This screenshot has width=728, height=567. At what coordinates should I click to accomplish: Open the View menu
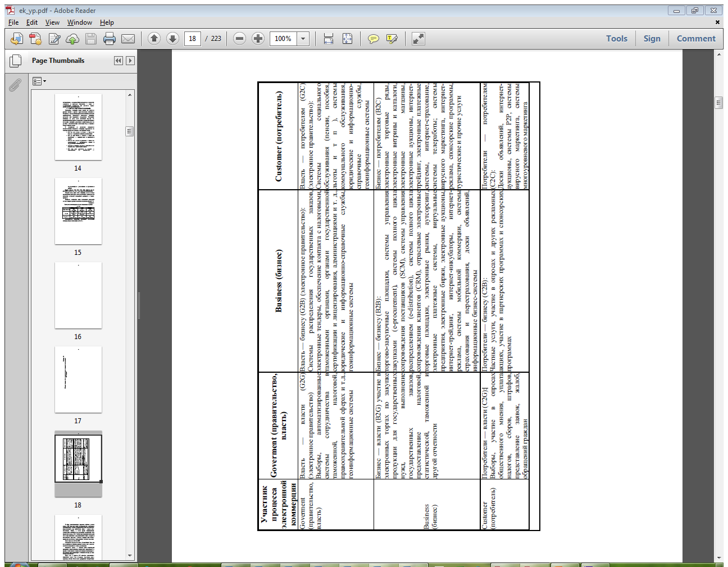click(52, 22)
